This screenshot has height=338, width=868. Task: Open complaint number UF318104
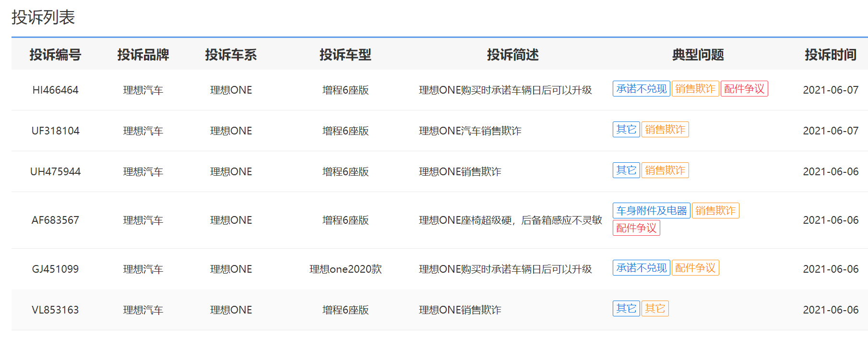tap(55, 131)
